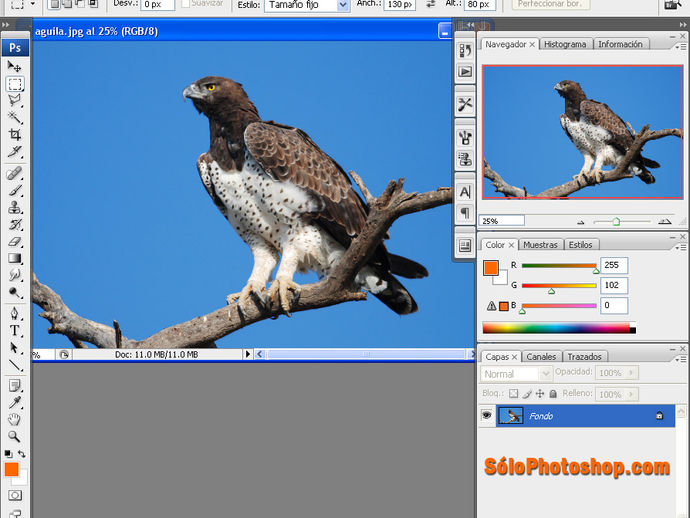690x518 pixels.
Task: Select the Gradient tool
Action: (15, 258)
